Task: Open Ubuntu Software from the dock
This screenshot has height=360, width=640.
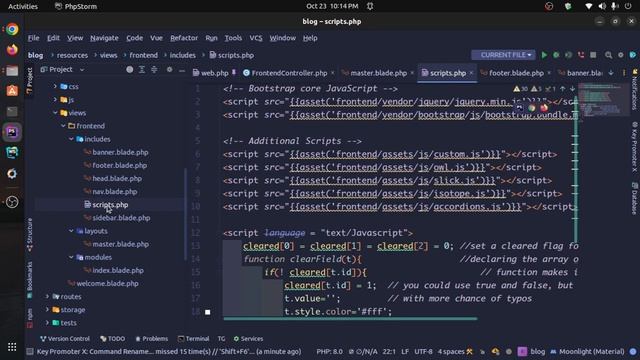Action: click(12, 91)
